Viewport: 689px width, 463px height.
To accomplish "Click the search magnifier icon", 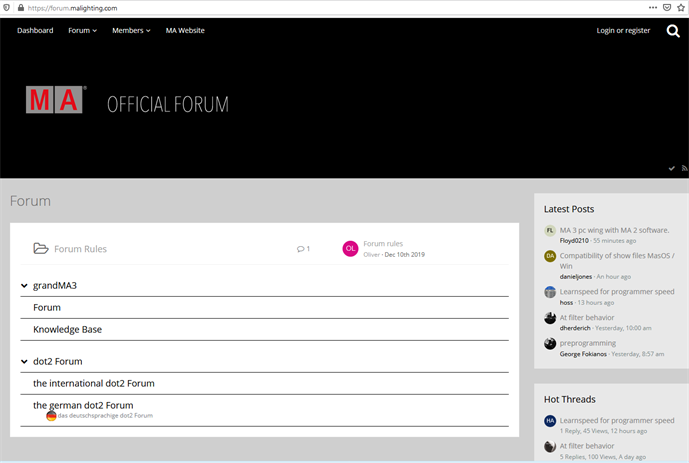I will tap(673, 31).
